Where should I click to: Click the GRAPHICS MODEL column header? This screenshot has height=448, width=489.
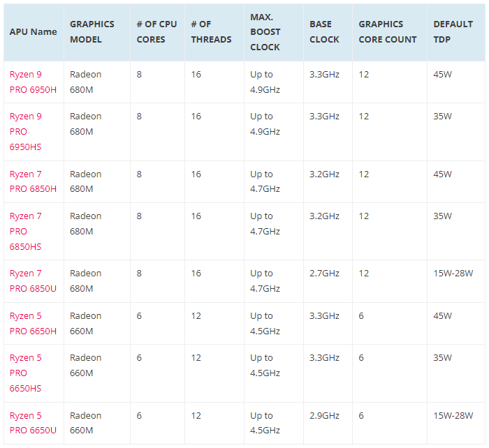[92, 32]
